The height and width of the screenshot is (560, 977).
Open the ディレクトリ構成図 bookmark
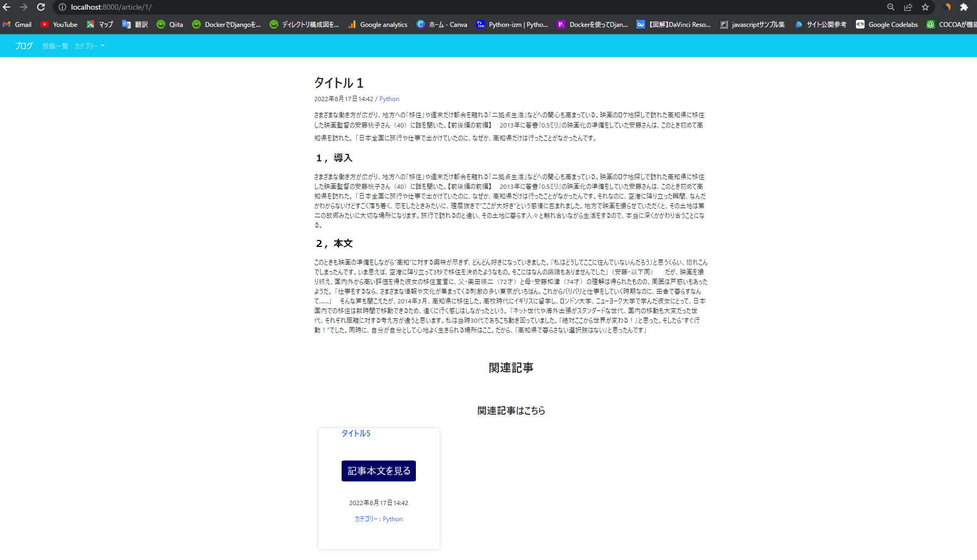(x=305, y=24)
